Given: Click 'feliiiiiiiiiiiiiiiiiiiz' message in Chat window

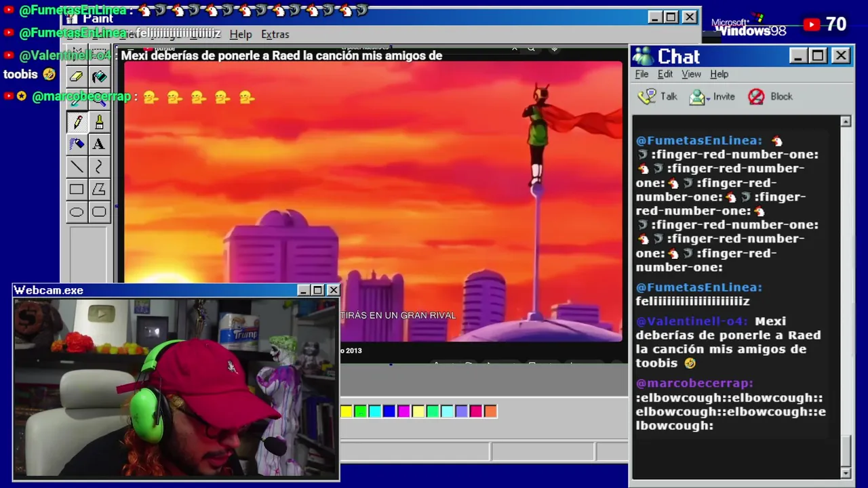Looking at the screenshot, I should click(x=692, y=301).
